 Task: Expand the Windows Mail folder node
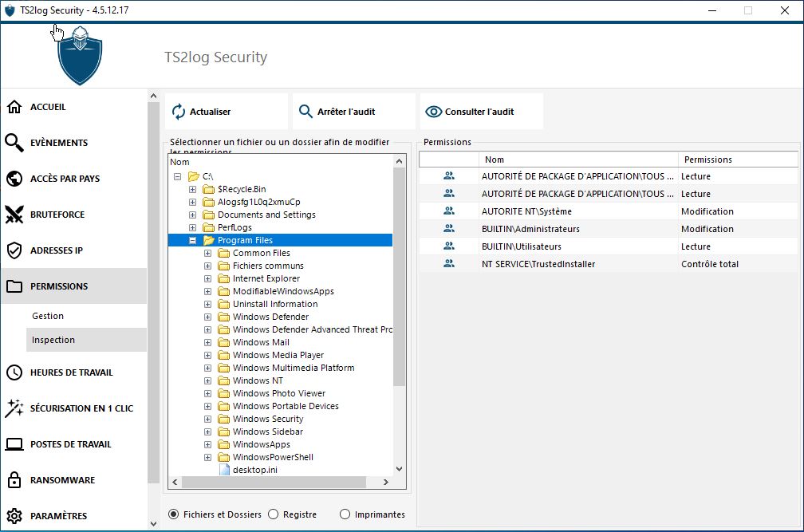coord(207,342)
